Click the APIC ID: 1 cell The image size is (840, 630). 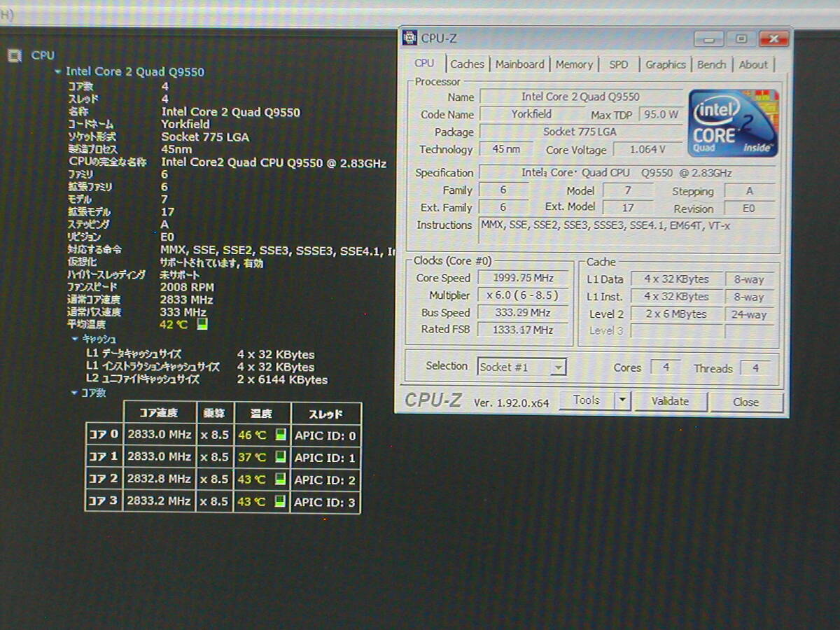(x=325, y=458)
